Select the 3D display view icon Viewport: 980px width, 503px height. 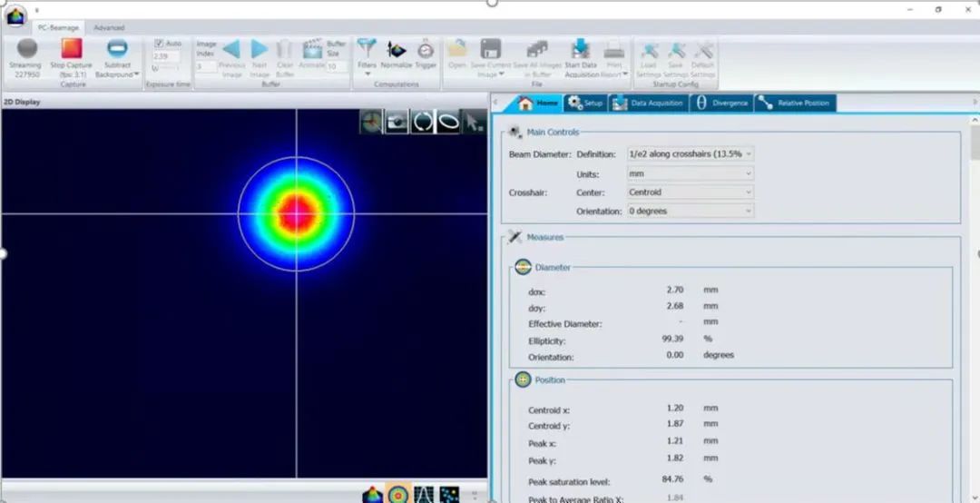pyautogui.click(x=372, y=494)
